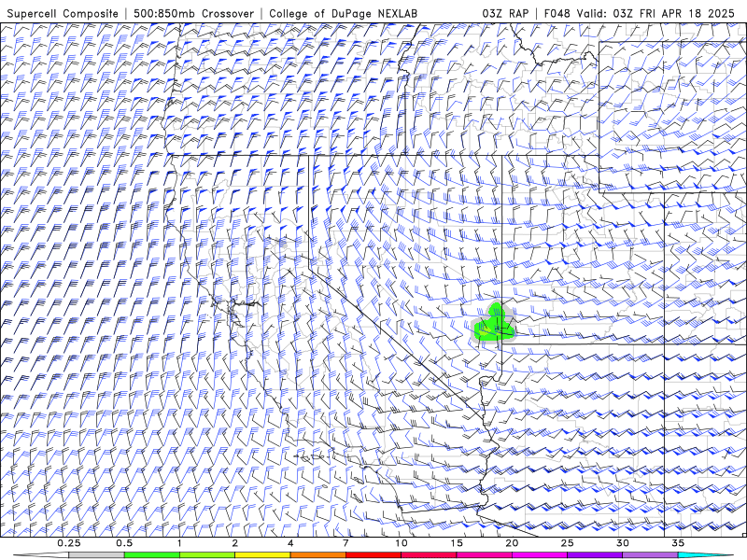The height and width of the screenshot is (560, 747).
Task: Click the Supercell Composite title text
Action: (63, 14)
